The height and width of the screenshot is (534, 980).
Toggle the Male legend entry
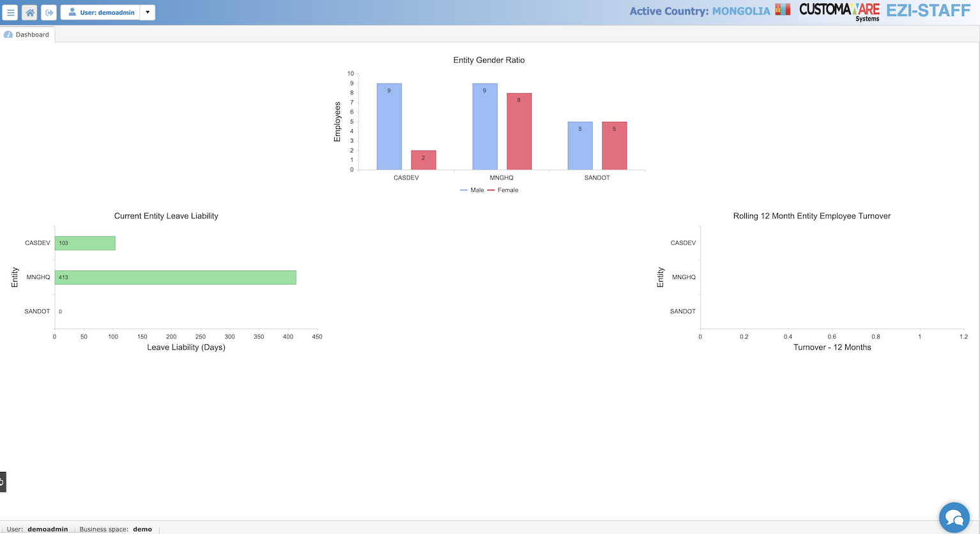[x=472, y=190]
